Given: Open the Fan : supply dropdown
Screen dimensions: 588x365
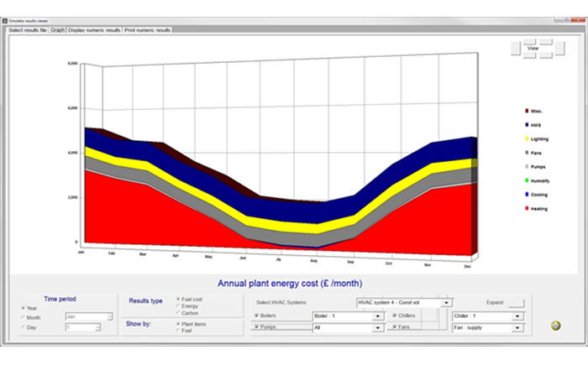Looking at the screenshot, I should point(488,328).
